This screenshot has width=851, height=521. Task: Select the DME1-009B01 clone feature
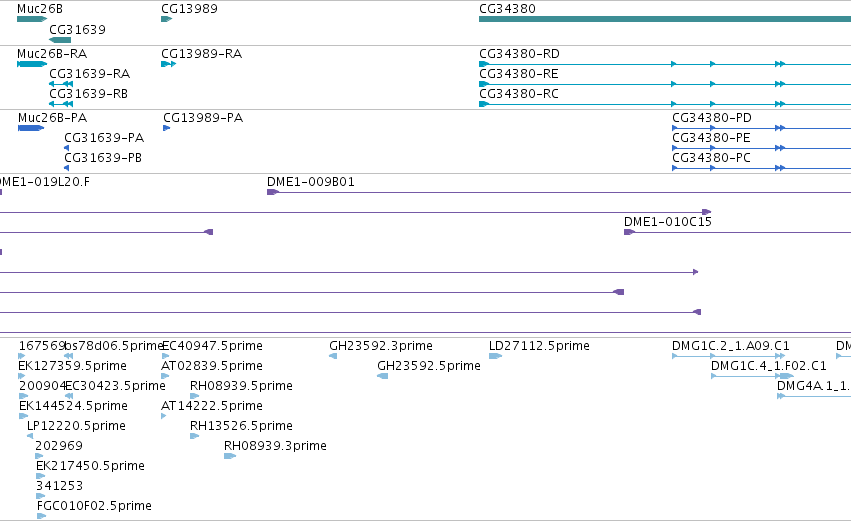coord(559,192)
